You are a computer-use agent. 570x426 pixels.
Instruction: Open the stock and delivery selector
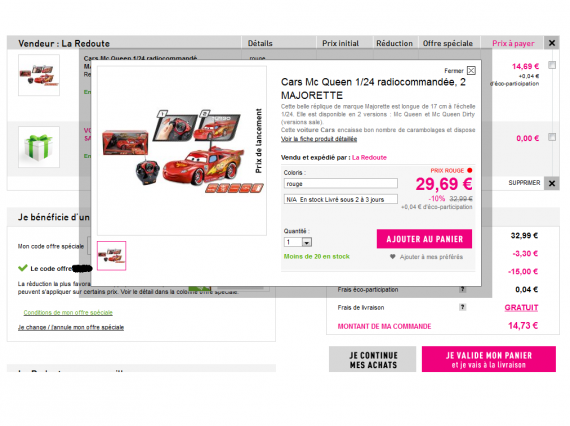[x=341, y=199]
